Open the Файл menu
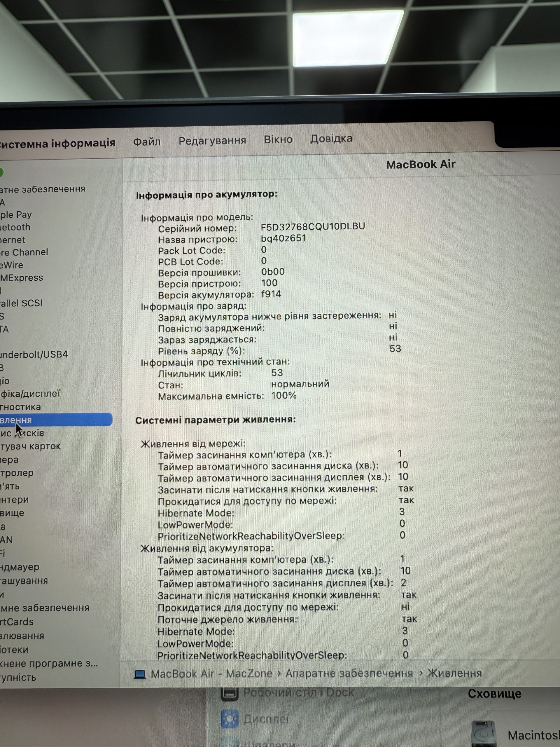 coord(146,141)
